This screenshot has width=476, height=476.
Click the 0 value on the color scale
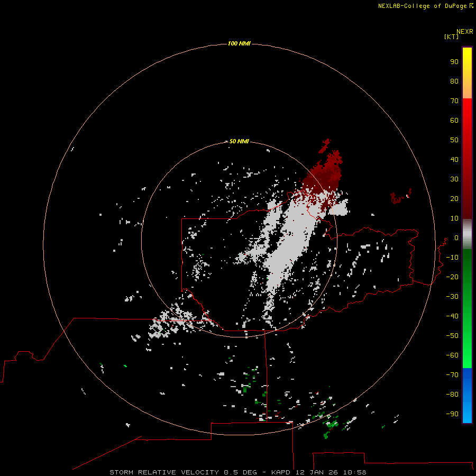pyautogui.click(x=456, y=237)
